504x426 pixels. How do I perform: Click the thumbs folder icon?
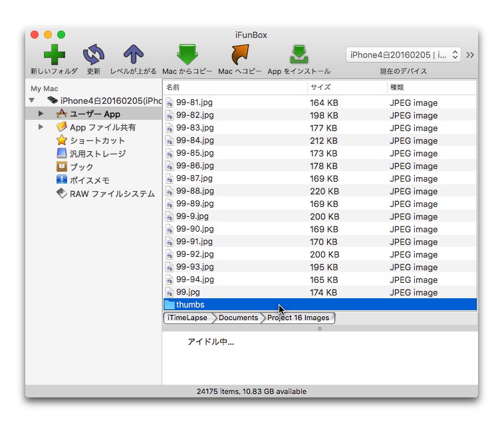tap(170, 304)
